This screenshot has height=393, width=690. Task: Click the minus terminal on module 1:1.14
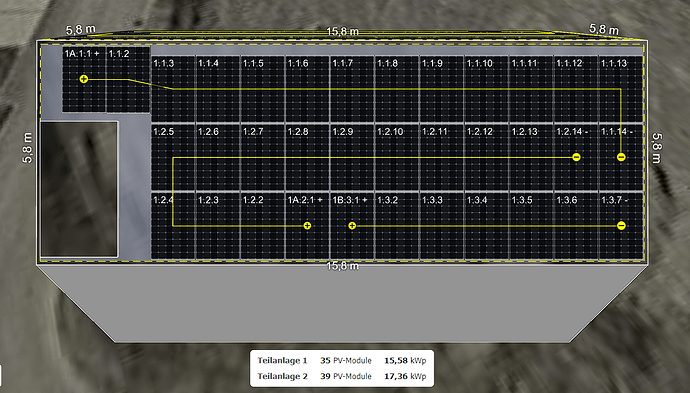pyautogui.click(x=621, y=157)
